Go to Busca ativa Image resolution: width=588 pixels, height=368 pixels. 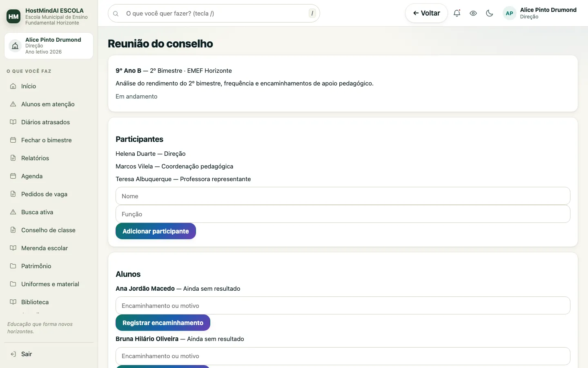click(49, 212)
